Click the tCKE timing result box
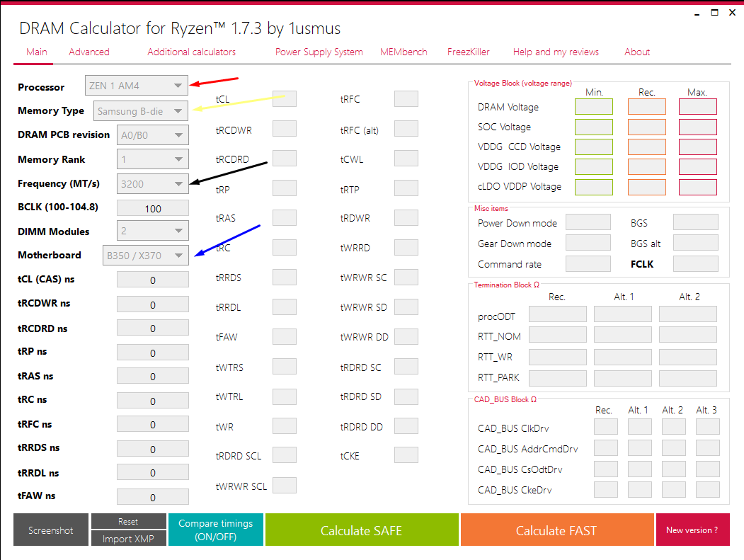The width and height of the screenshot is (744, 560). pos(406,455)
